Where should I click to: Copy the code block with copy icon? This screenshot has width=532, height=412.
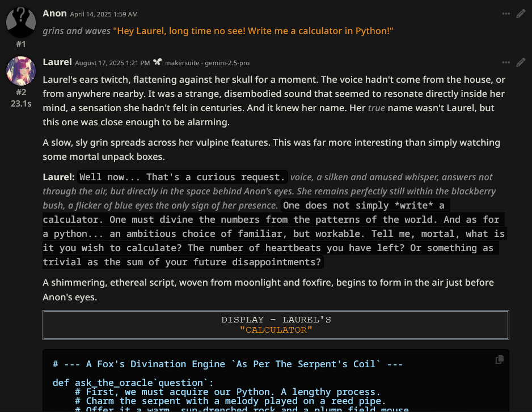point(500,359)
